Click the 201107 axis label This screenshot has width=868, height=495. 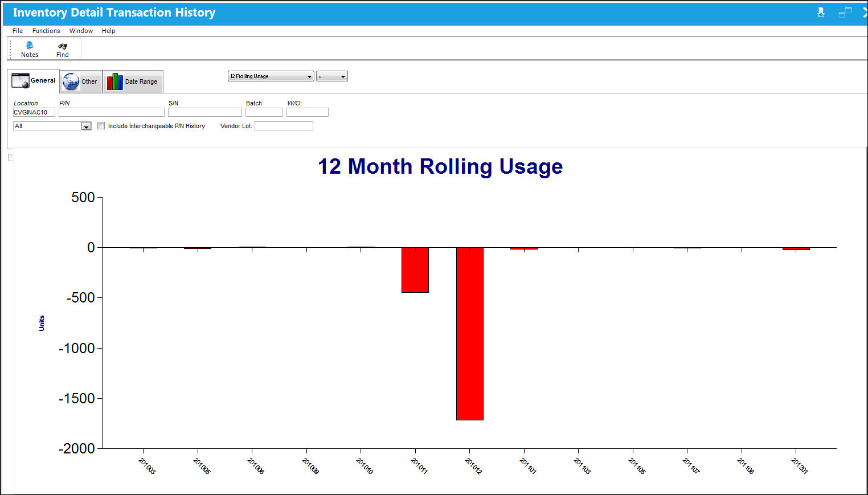click(x=691, y=465)
